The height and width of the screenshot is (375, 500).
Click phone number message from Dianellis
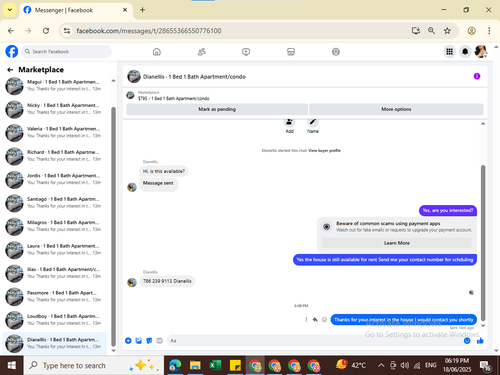167,281
